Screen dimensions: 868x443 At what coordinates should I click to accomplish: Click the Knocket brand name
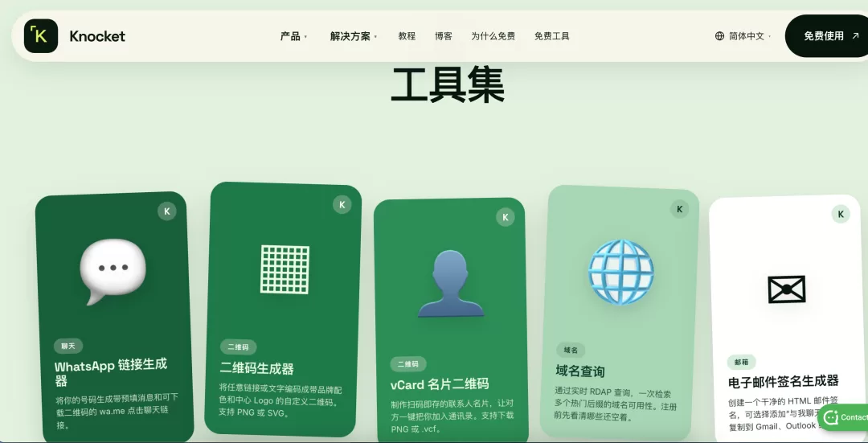[x=97, y=36]
